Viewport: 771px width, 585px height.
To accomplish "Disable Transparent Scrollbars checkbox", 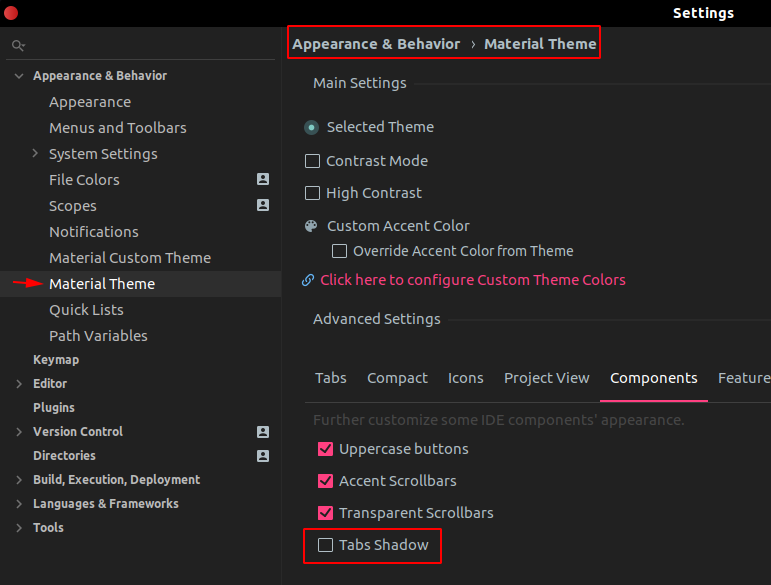I will tap(326, 513).
